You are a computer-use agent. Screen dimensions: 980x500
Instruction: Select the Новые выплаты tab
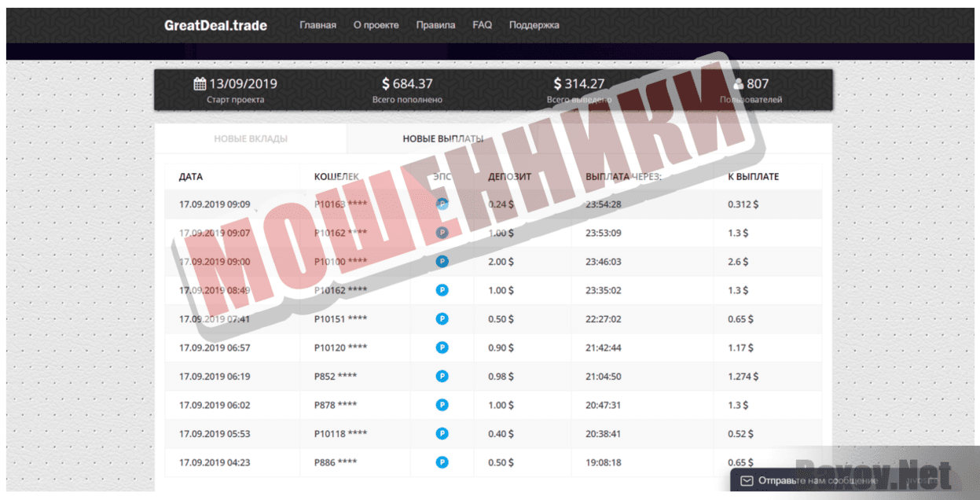pyautogui.click(x=442, y=139)
